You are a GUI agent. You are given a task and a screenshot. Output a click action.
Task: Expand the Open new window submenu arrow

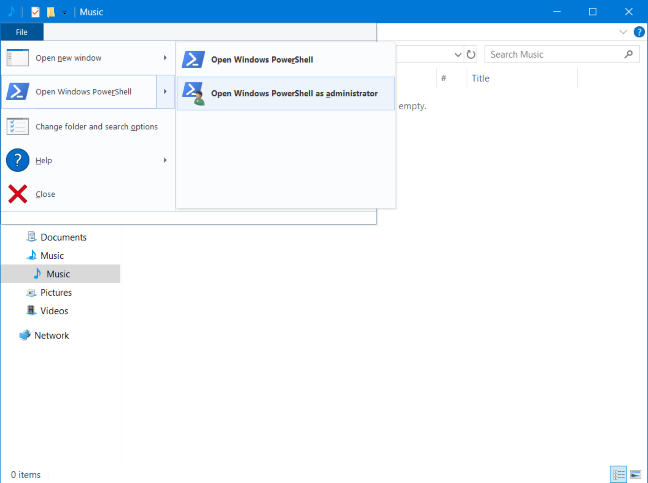(165, 58)
